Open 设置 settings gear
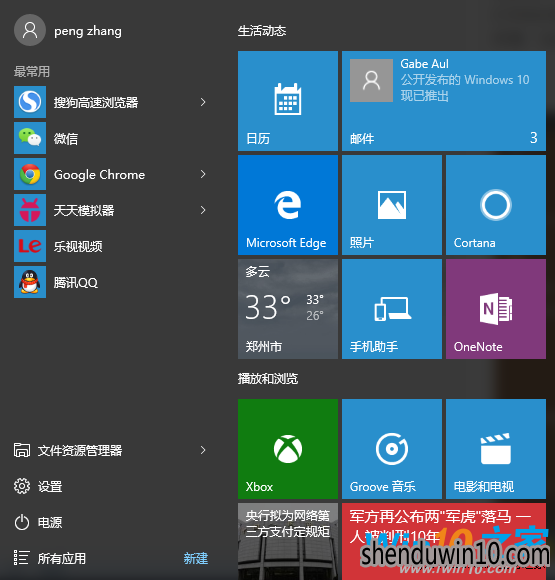This screenshot has height=580, width=555. 22,486
